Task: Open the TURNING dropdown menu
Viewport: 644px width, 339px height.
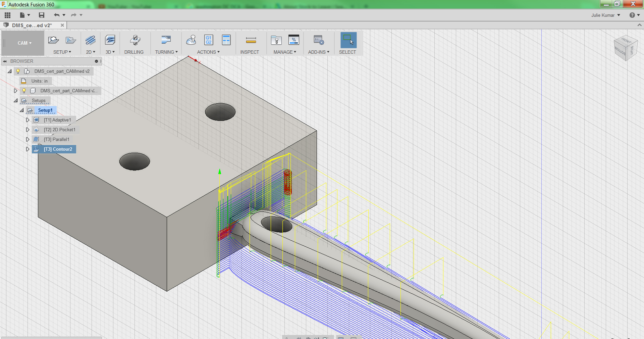Action: point(166,52)
